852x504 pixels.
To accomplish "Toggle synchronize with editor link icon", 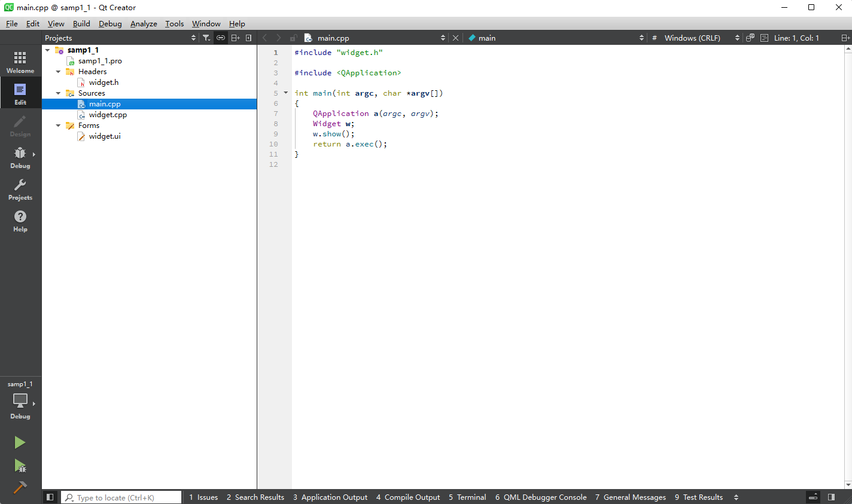I will pyautogui.click(x=221, y=38).
